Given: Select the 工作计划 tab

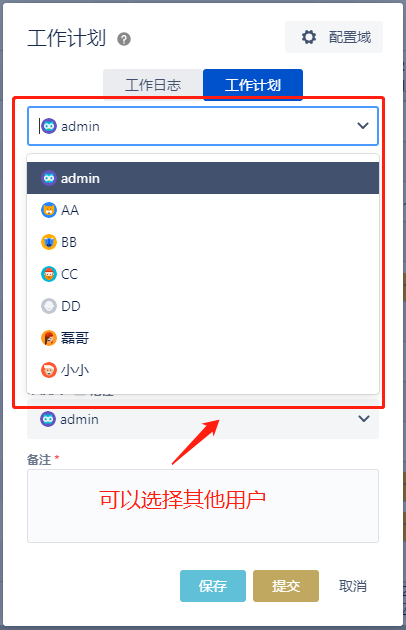Looking at the screenshot, I should pos(253,84).
